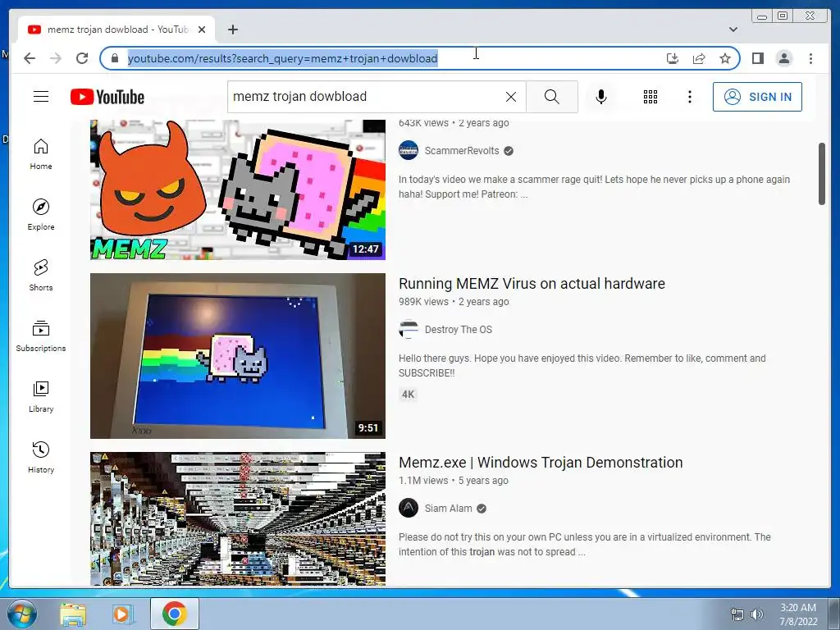Open Shorts in sidebar

41,275
